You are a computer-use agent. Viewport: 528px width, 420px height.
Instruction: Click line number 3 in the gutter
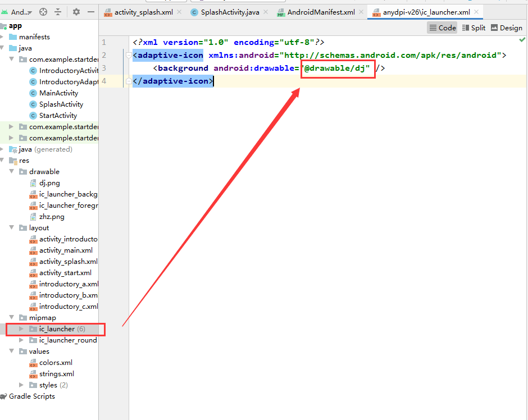coord(104,68)
